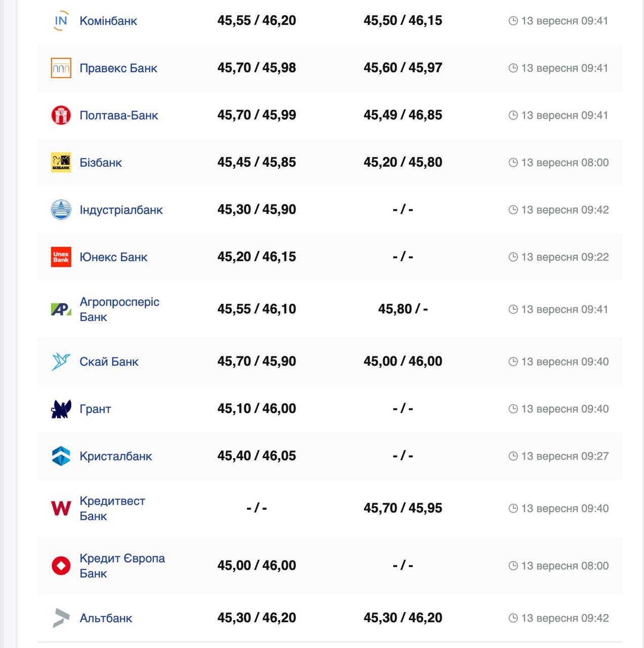This screenshot has height=648, width=644.
Task: Click the Кредитвест Банк red W logo
Action: (x=61, y=508)
